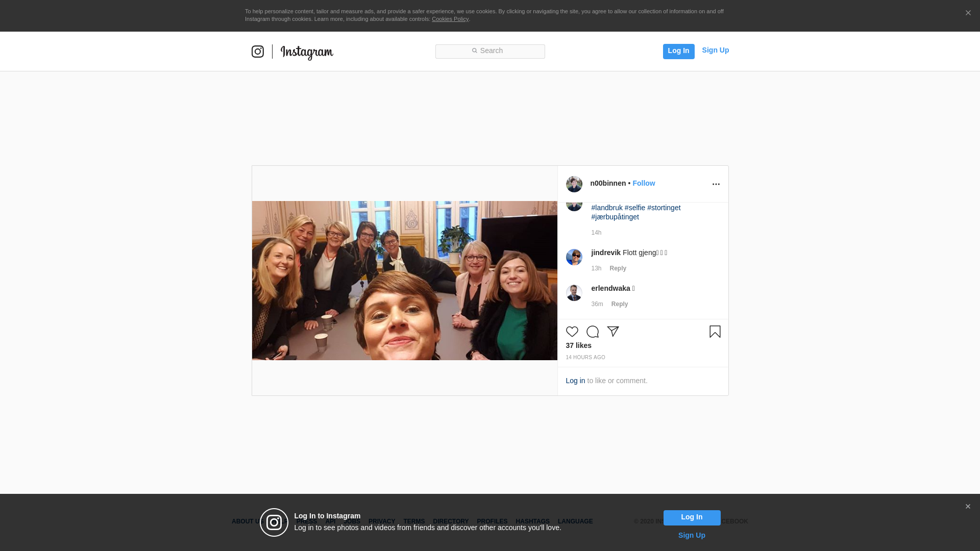The image size is (980, 551).
Task: Open the three-dots post options menu
Action: (716, 184)
